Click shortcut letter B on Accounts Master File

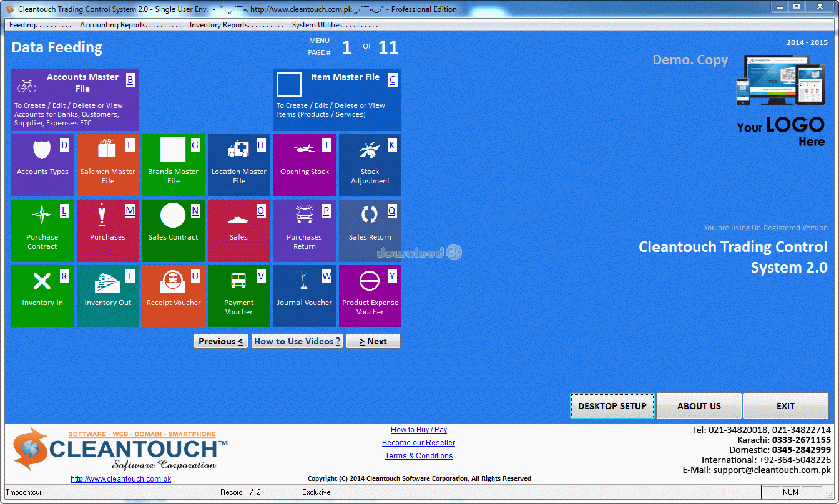click(130, 80)
